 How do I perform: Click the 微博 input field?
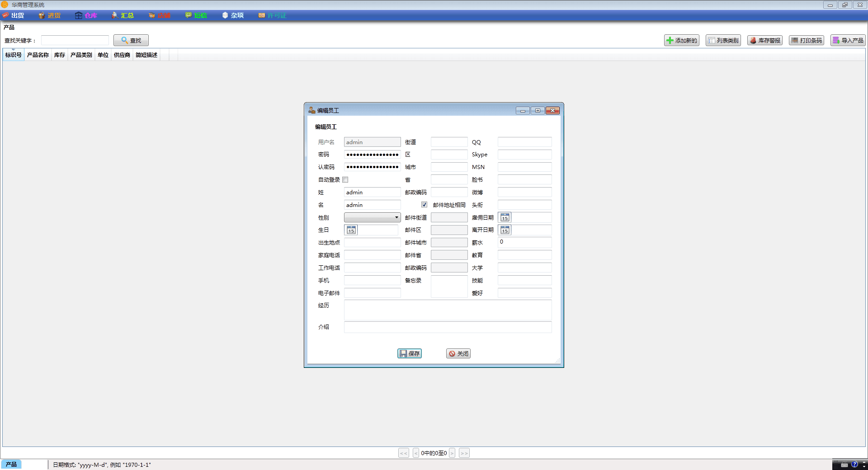coord(525,193)
